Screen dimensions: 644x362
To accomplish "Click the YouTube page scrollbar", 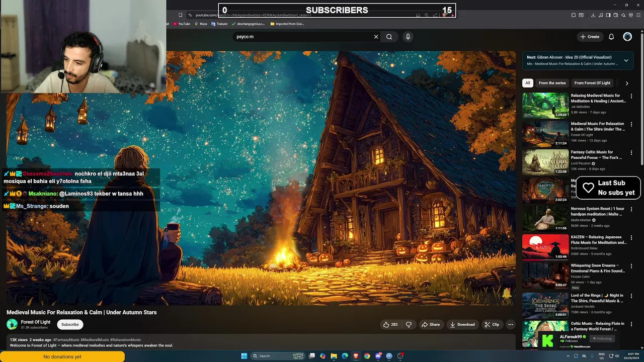I will [x=641, y=101].
